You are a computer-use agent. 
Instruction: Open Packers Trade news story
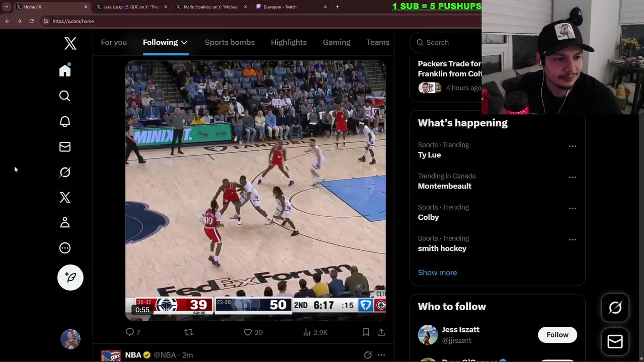450,69
